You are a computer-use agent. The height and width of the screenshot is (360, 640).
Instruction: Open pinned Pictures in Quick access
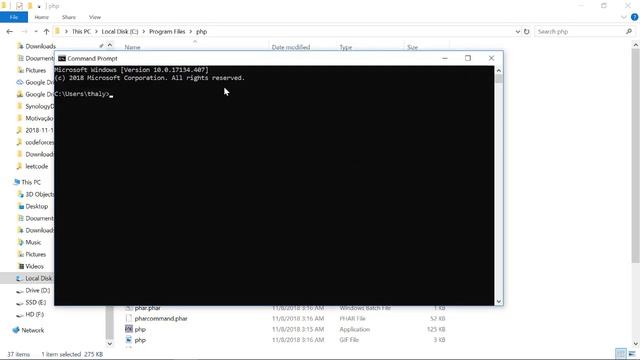click(x=36, y=70)
